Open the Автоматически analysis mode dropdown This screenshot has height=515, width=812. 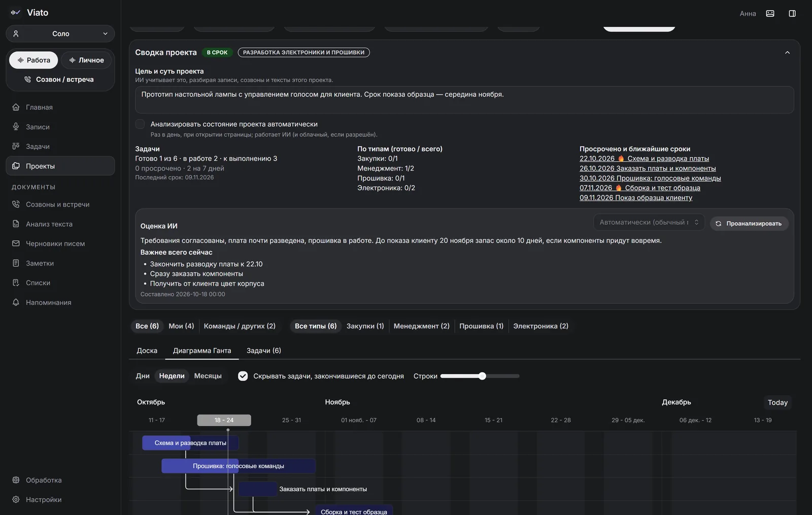coord(649,222)
